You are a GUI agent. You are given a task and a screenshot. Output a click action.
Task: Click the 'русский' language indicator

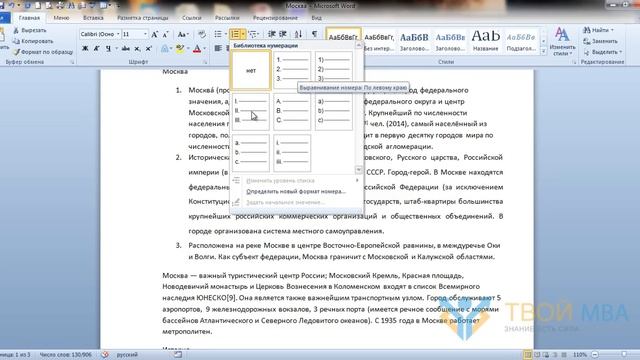coord(127,355)
